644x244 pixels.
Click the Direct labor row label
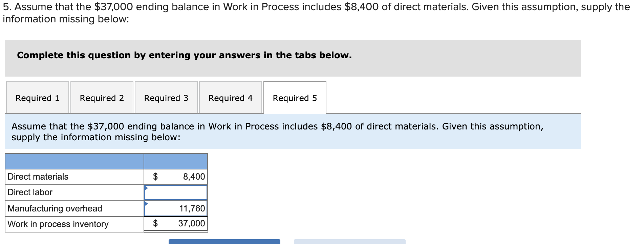tap(30, 192)
